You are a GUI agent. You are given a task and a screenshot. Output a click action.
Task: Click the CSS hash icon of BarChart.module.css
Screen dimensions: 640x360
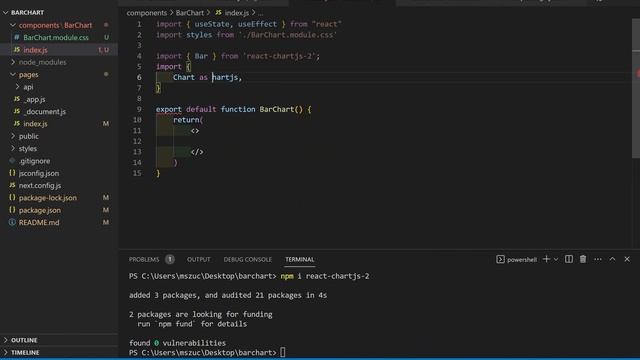pyautogui.click(x=16, y=37)
